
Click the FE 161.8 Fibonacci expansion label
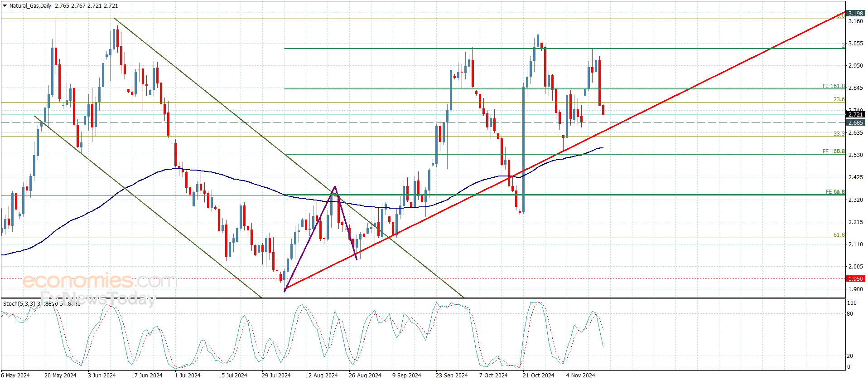pyautogui.click(x=834, y=86)
